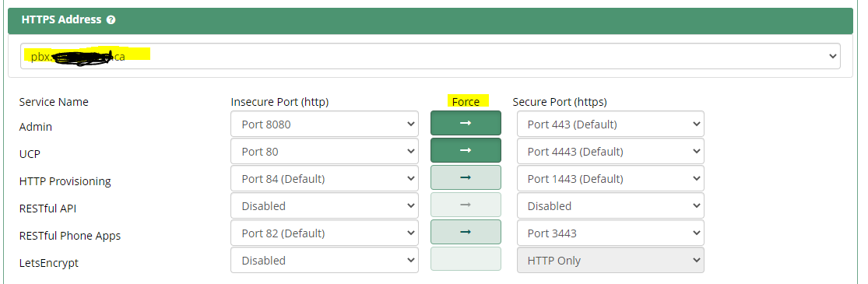Image resolution: width=868 pixels, height=284 pixels.
Task: Open Admin secure port dropdown showing 443
Action: [610, 124]
